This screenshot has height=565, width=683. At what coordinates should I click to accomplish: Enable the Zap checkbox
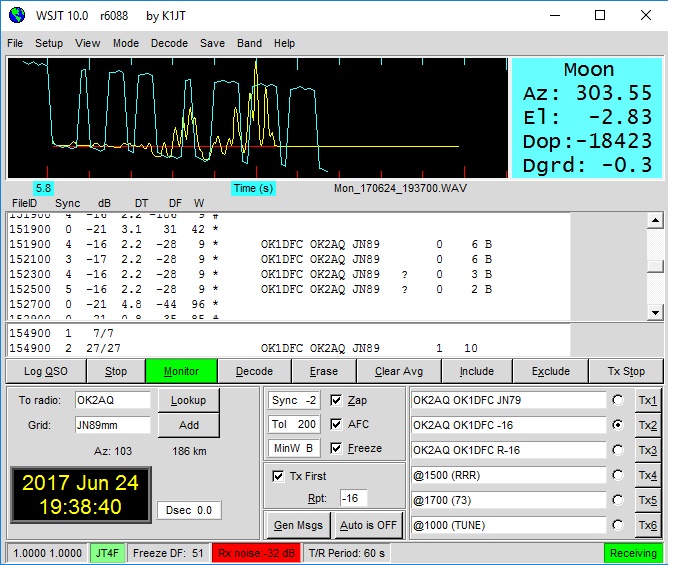(x=337, y=400)
